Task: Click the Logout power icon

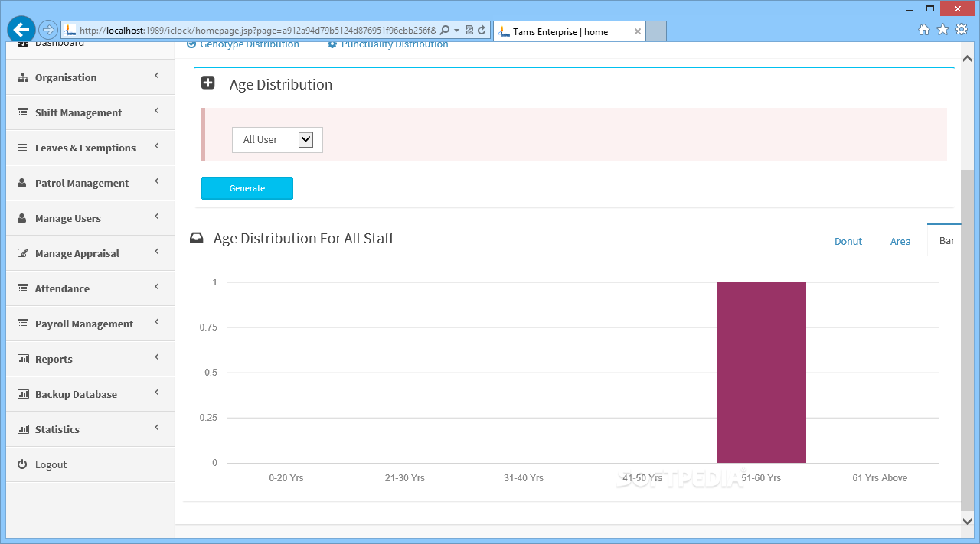Action: click(x=23, y=464)
